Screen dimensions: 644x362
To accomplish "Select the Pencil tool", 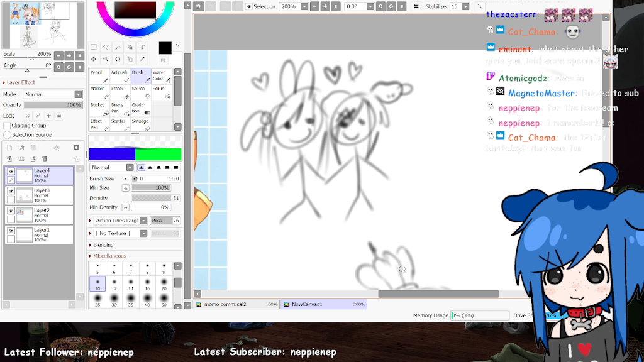I will click(98, 75).
